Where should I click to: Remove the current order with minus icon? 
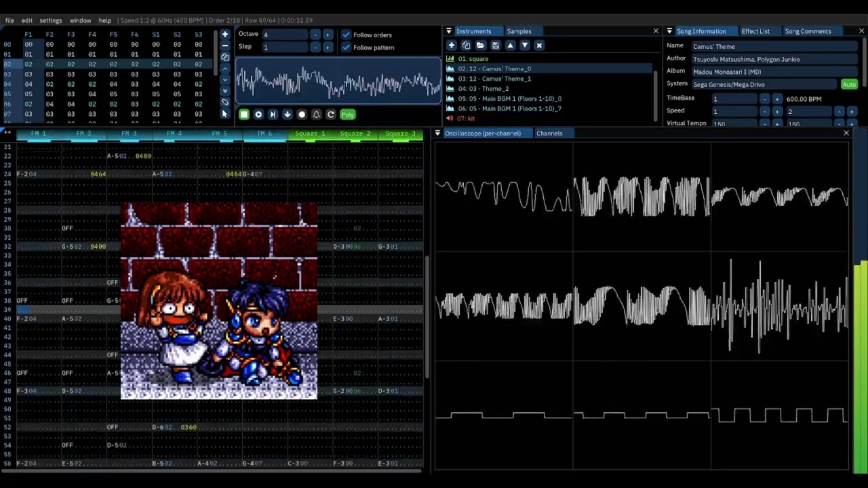click(225, 45)
